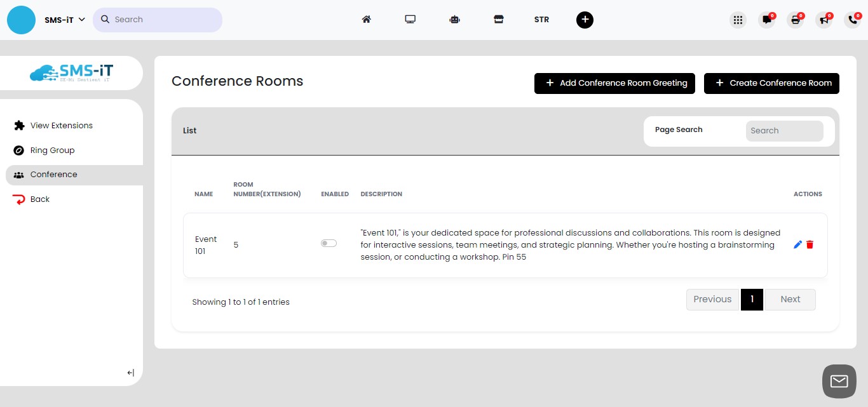Select the robot AI assistant icon
868x407 pixels.
(454, 20)
